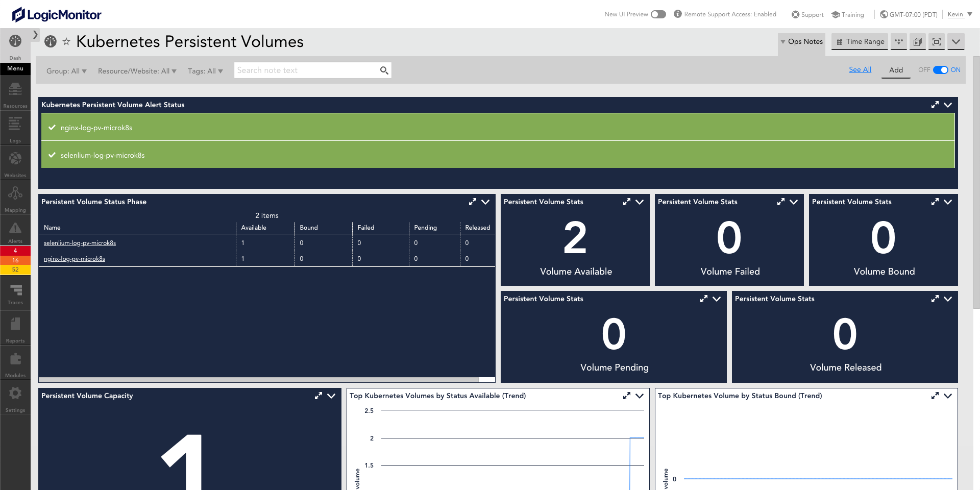Toggle the New UI Preview switch
This screenshot has height=490, width=980.
point(658,14)
